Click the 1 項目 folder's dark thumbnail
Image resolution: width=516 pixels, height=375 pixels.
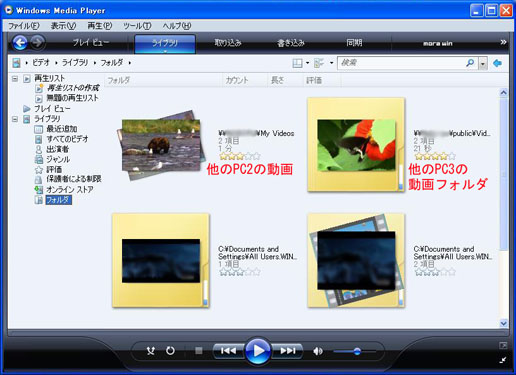161,260
